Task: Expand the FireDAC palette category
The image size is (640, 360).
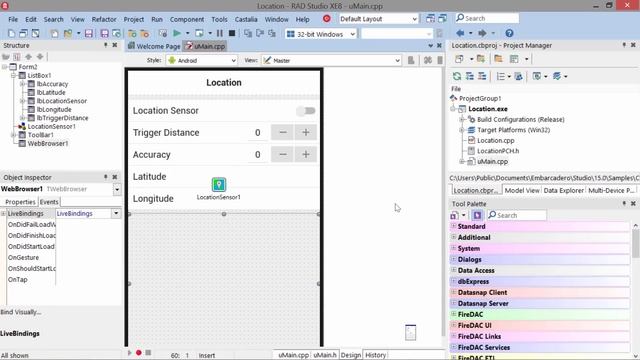Action: pyautogui.click(x=453, y=314)
